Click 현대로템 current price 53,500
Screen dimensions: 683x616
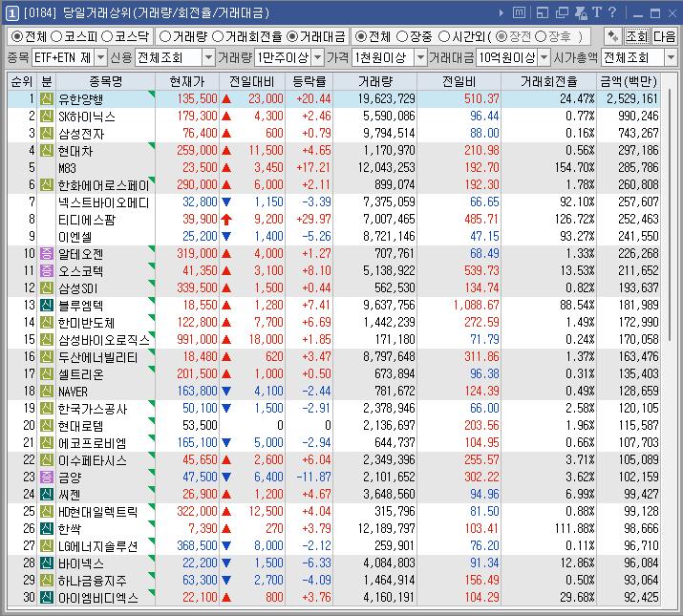click(x=200, y=425)
